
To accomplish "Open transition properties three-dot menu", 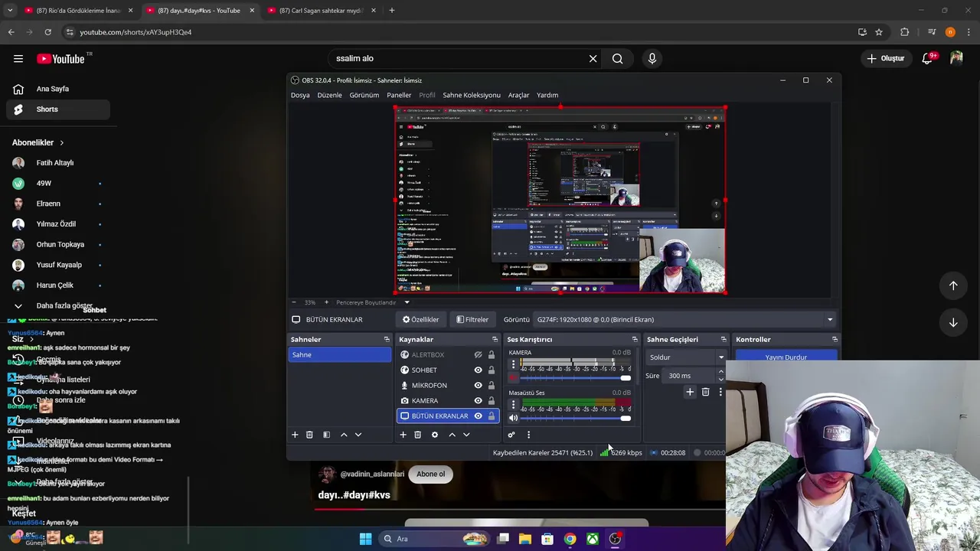I will (720, 392).
